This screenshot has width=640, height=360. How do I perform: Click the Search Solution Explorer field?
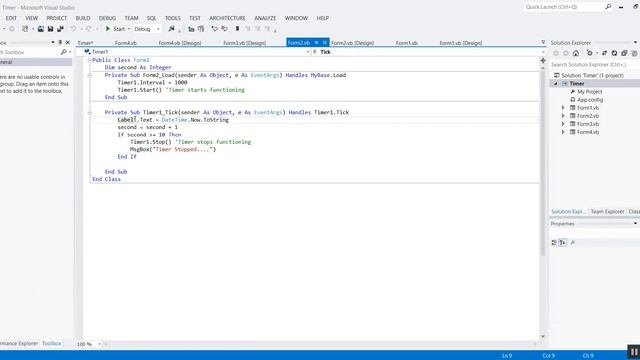(594, 64)
